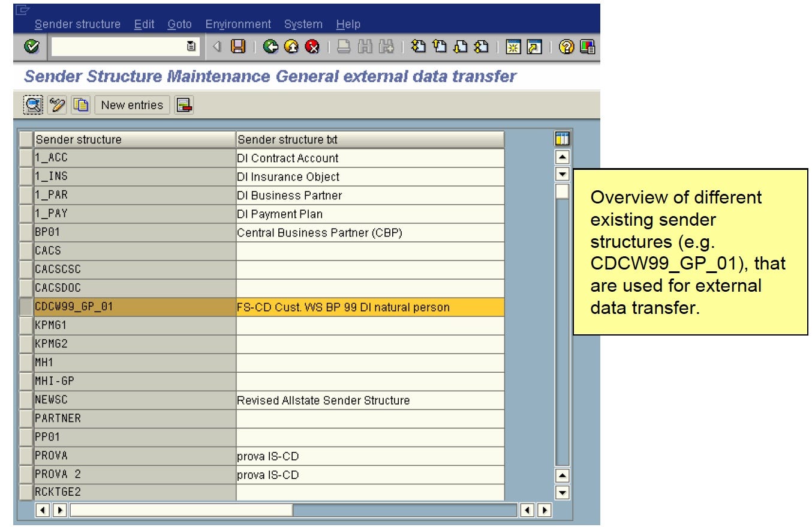Viewport: 812px width, 527px height.
Task: Toggle row selector for RCKTGE2
Action: tap(26, 493)
